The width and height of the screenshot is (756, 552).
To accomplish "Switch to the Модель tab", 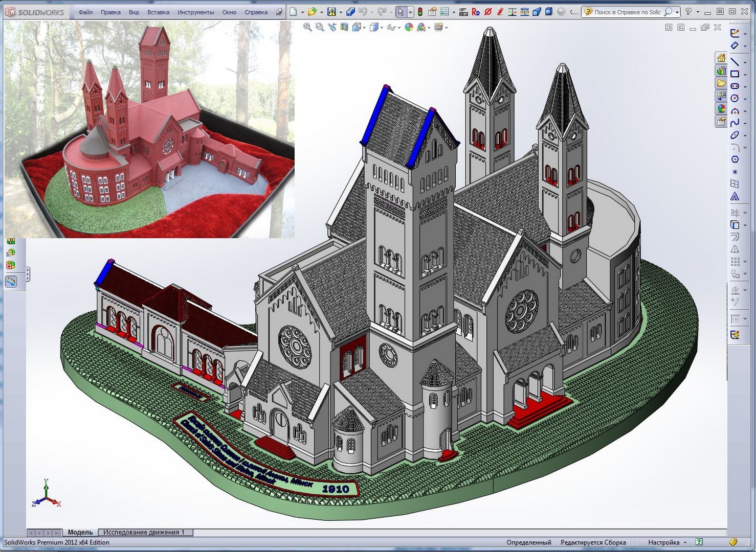I will (80, 532).
